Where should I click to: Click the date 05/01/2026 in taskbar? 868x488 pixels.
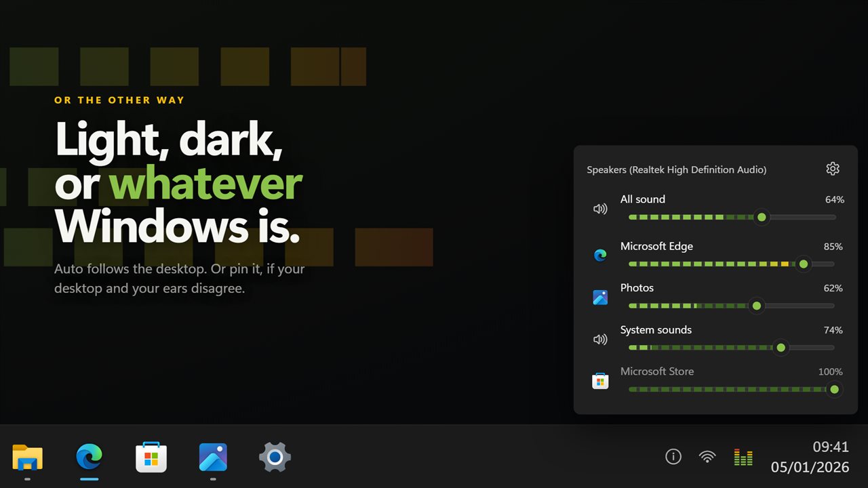tap(810, 468)
